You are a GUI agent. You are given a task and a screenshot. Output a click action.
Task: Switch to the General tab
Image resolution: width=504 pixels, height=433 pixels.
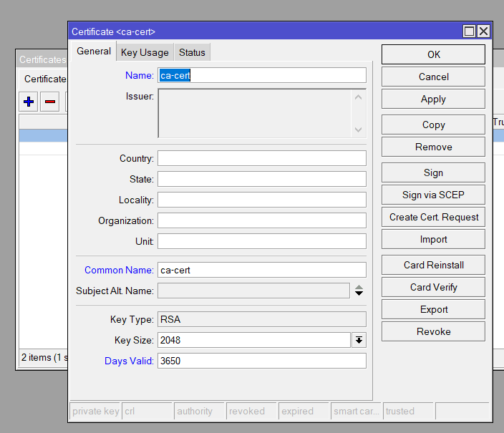[x=94, y=51]
